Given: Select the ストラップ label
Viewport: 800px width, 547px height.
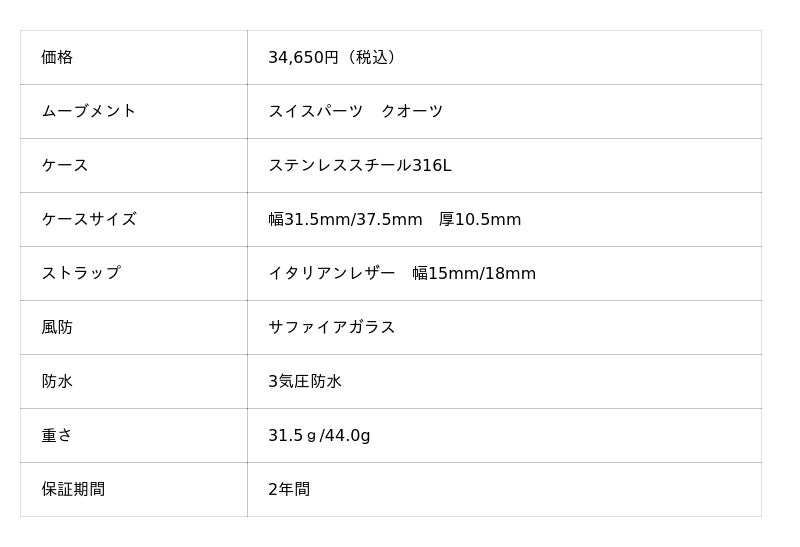Looking at the screenshot, I should click(x=80, y=274).
